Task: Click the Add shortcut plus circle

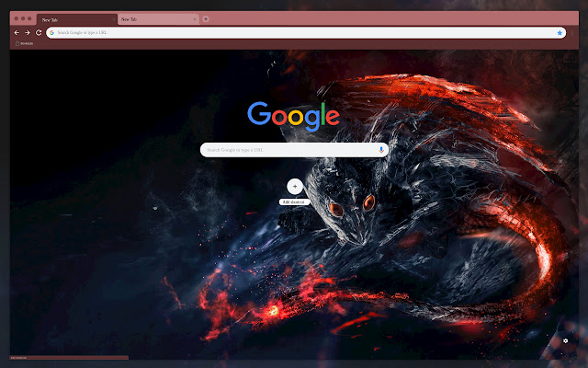Action: (x=295, y=186)
